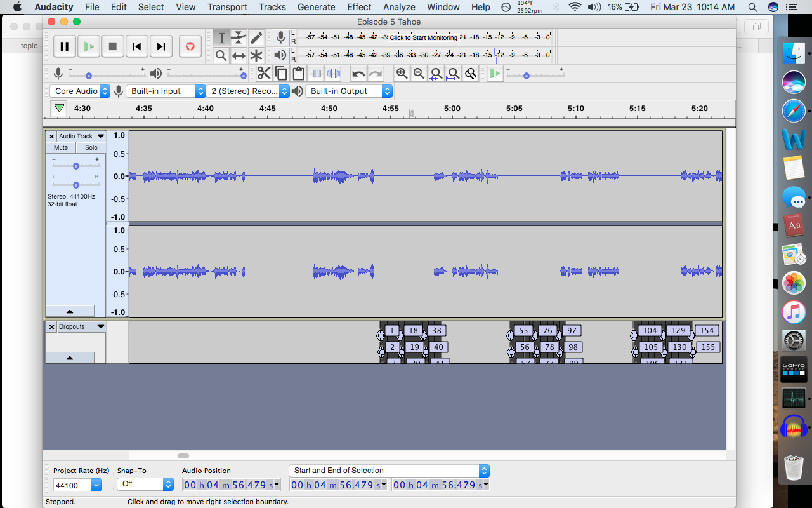Click the Silence audio selection icon
This screenshot has height=508, width=812.
click(333, 74)
